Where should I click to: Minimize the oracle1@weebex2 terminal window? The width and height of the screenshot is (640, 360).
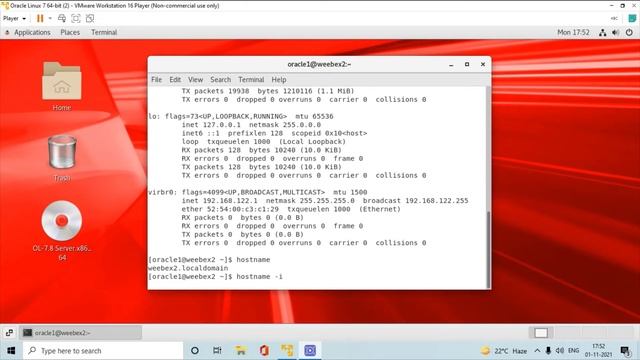[451, 64]
